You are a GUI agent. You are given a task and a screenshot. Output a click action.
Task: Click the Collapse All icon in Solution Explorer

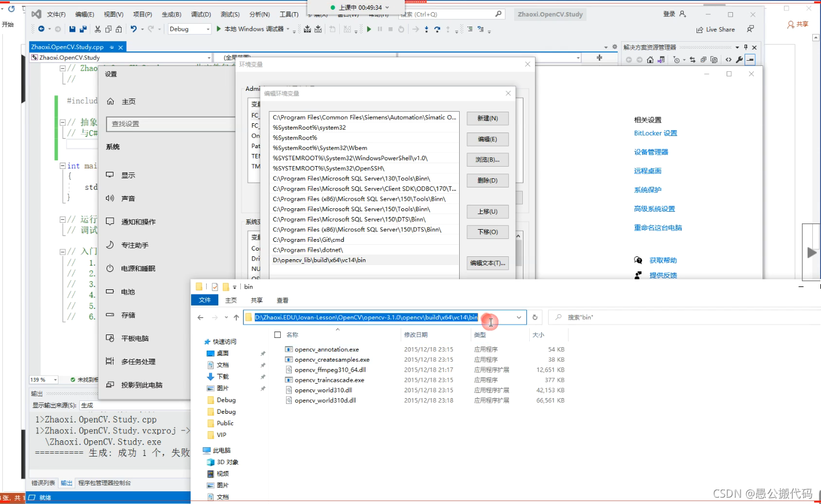[x=703, y=60]
